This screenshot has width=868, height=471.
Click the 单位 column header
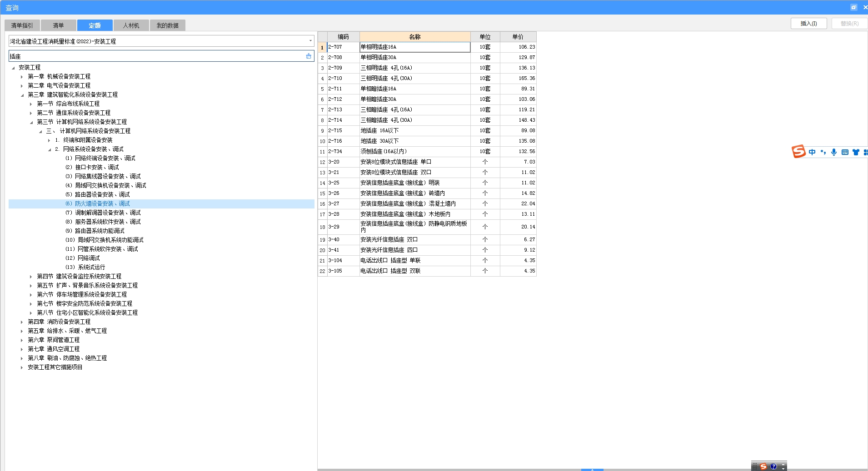pyautogui.click(x=485, y=37)
